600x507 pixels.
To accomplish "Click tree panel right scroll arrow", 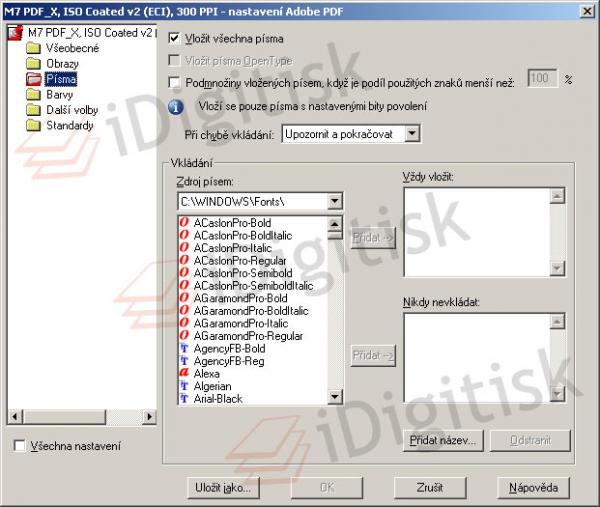I will click(x=149, y=416).
